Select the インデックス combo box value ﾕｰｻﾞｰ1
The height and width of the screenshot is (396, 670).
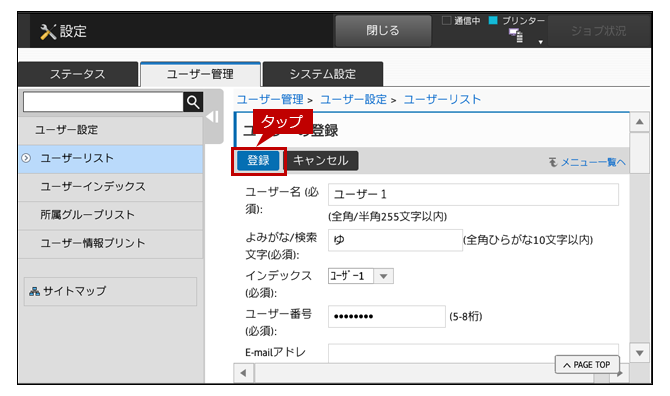(x=351, y=276)
